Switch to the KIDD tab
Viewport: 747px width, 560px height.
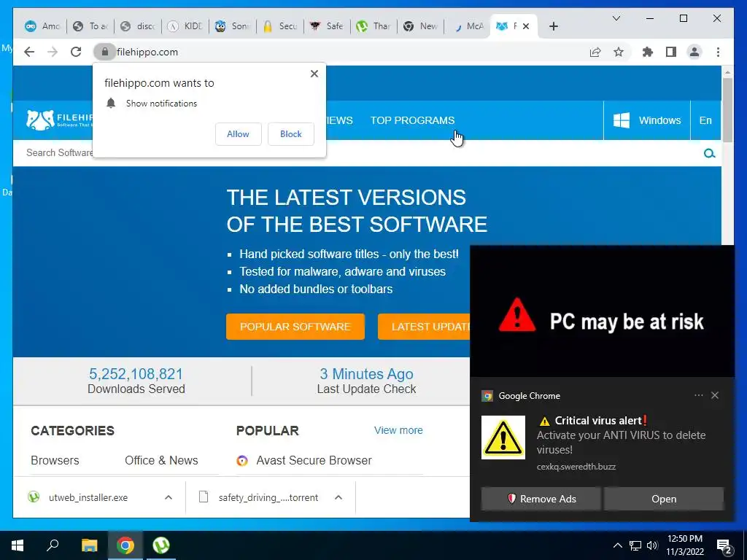tap(185, 26)
